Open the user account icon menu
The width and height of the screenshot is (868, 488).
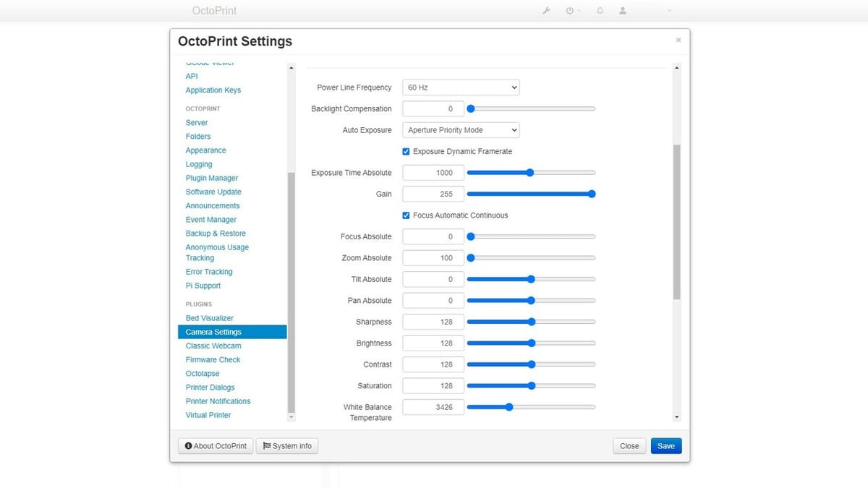point(623,11)
